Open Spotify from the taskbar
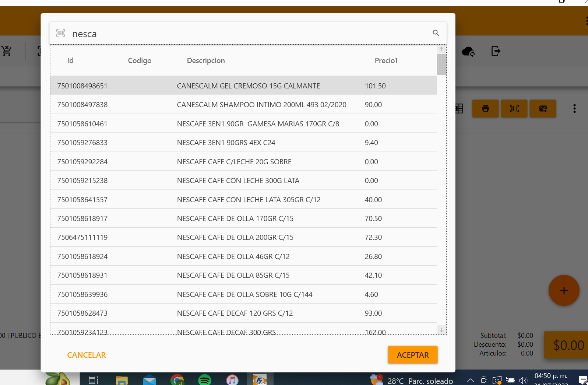Screen dimensions: 588x385 pos(205,380)
